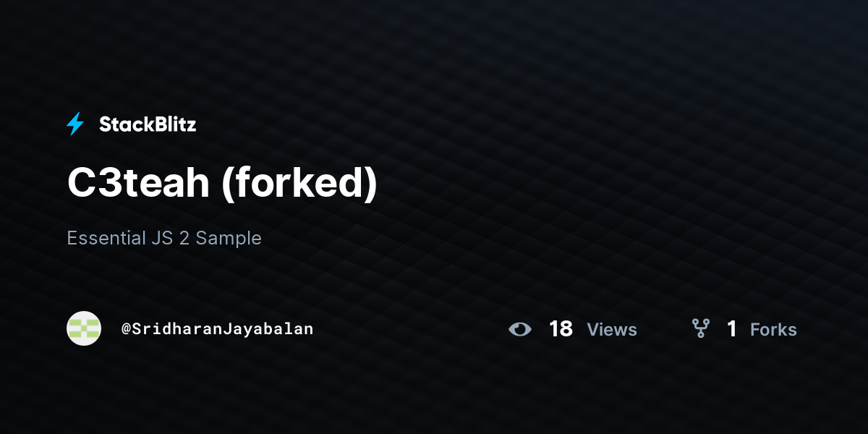Click JS in the project description
The width and height of the screenshot is (868, 434).
(x=162, y=238)
